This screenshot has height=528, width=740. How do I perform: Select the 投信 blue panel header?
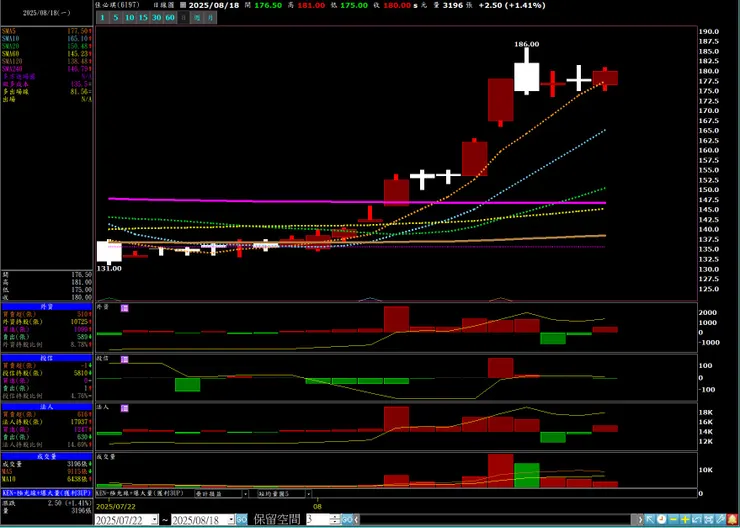(47, 358)
